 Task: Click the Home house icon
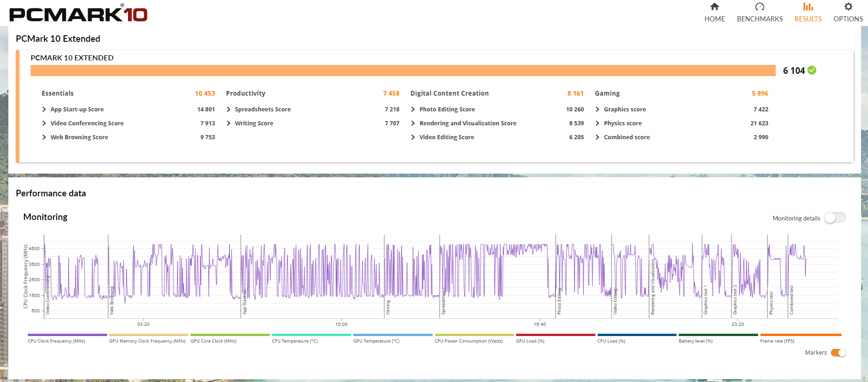pyautogui.click(x=715, y=7)
